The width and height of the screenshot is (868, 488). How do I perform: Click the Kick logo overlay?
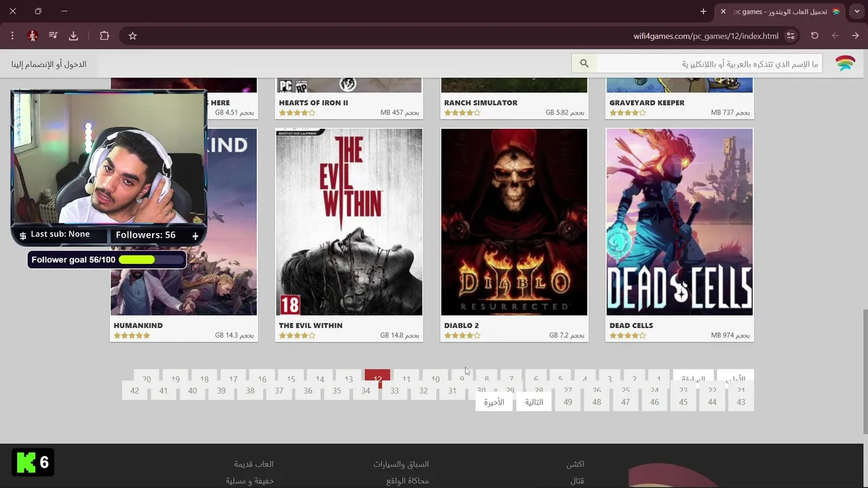coord(33,462)
